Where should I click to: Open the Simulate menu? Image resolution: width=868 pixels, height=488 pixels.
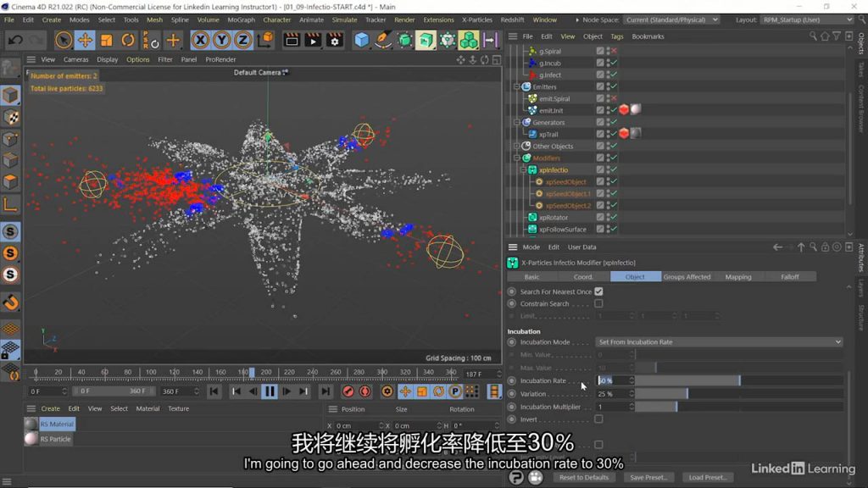(344, 20)
